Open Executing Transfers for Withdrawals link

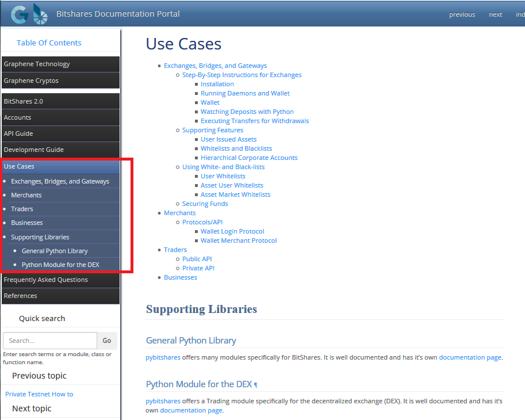coord(255,121)
